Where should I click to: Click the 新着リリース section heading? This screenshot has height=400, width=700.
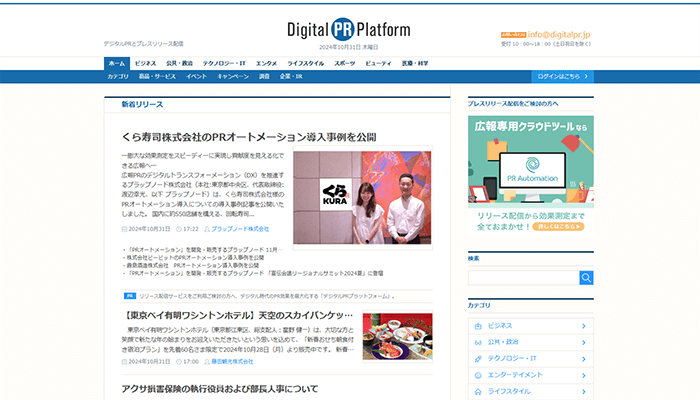pyautogui.click(x=142, y=104)
